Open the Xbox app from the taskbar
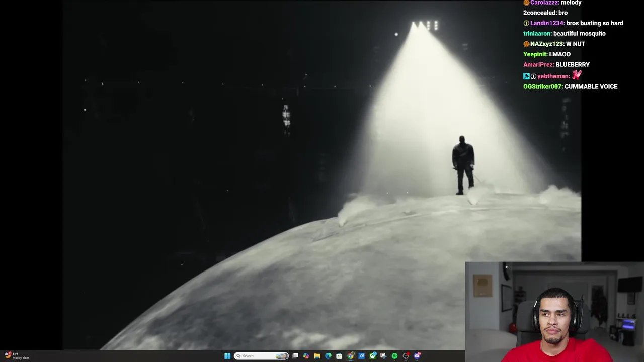Screen dimensions: 644x362 (373, 356)
